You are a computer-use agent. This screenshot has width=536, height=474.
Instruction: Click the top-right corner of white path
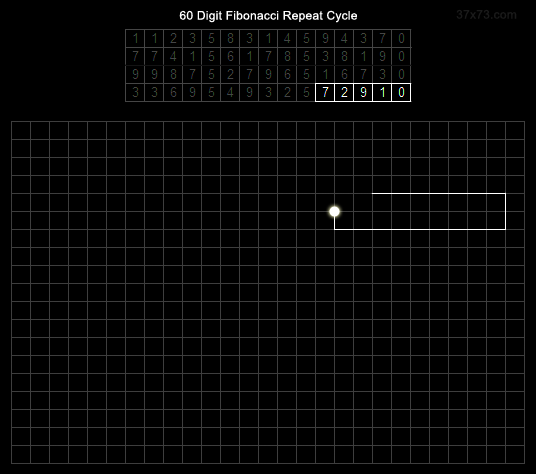pyautogui.click(x=505, y=194)
